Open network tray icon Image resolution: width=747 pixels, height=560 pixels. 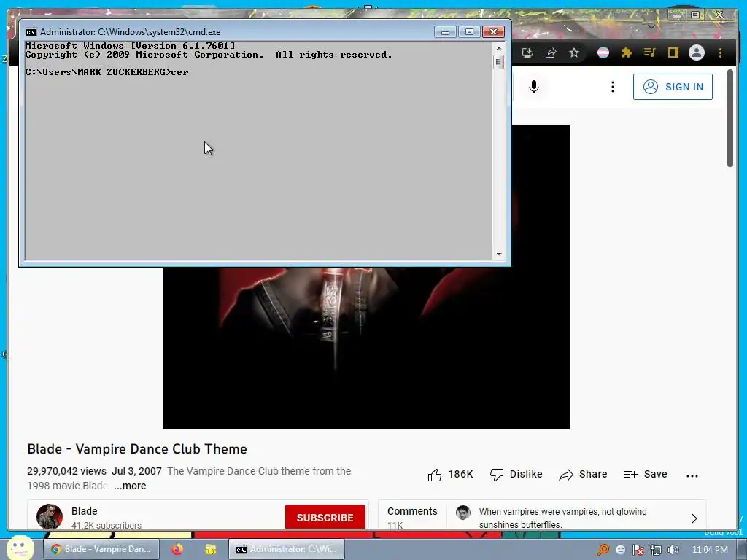point(656,550)
